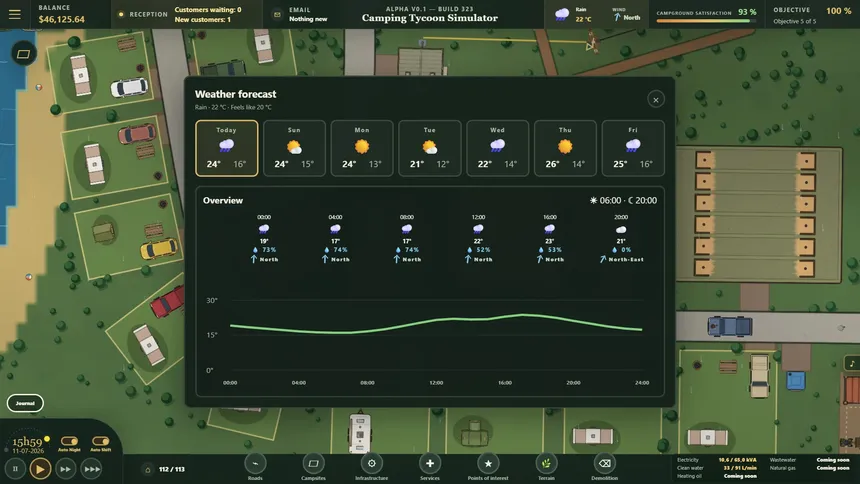Click the white car on campsite

[129, 87]
